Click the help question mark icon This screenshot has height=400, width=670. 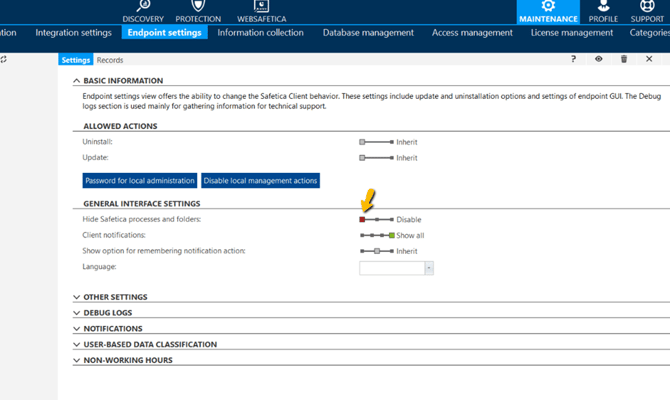pos(573,60)
